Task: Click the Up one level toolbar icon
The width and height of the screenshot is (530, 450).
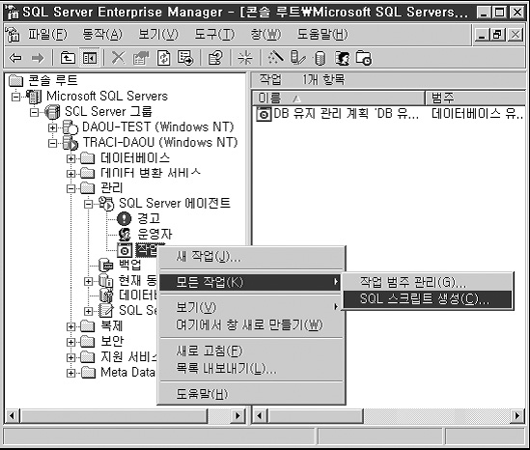Action: (67, 58)
